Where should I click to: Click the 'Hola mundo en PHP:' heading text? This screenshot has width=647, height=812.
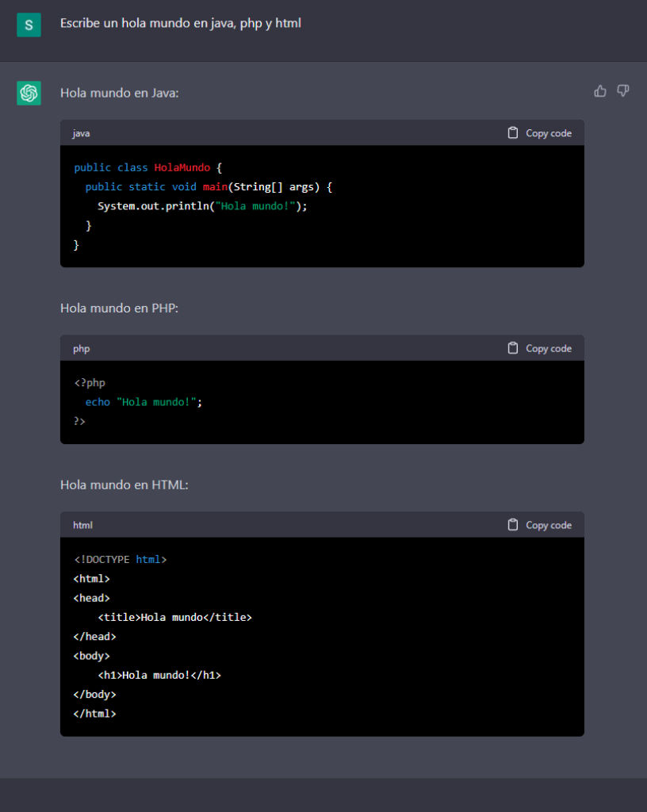[119, 308]
